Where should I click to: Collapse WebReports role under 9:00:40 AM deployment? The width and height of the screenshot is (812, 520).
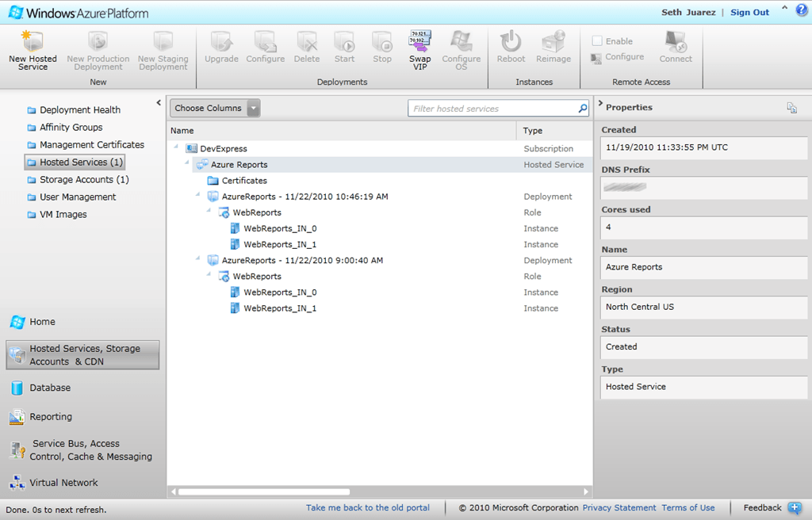209,274
